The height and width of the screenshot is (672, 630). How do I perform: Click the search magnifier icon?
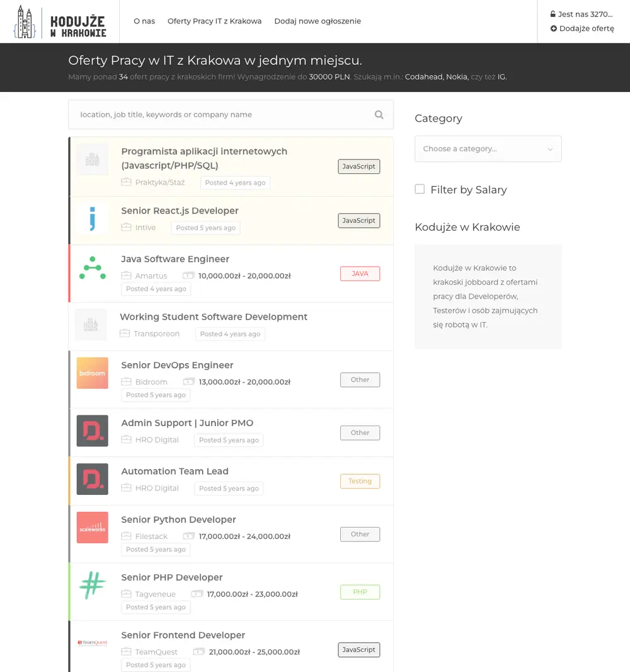click(379, 115)
